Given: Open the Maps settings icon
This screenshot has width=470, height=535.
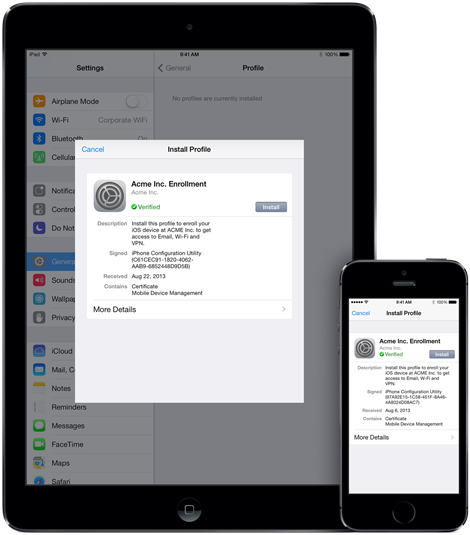Looking at the screenshot, I should pos(39,463).
